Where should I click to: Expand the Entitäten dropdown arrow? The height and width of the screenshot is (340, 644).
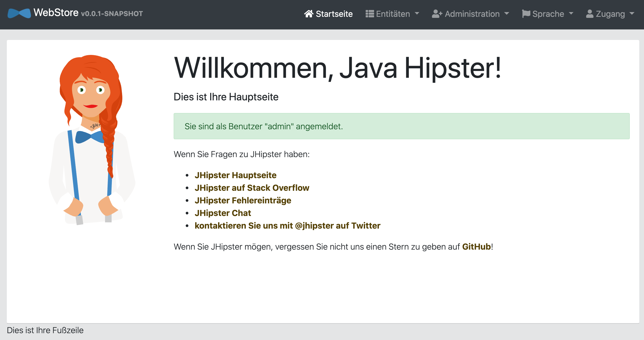tap(417, 13)
